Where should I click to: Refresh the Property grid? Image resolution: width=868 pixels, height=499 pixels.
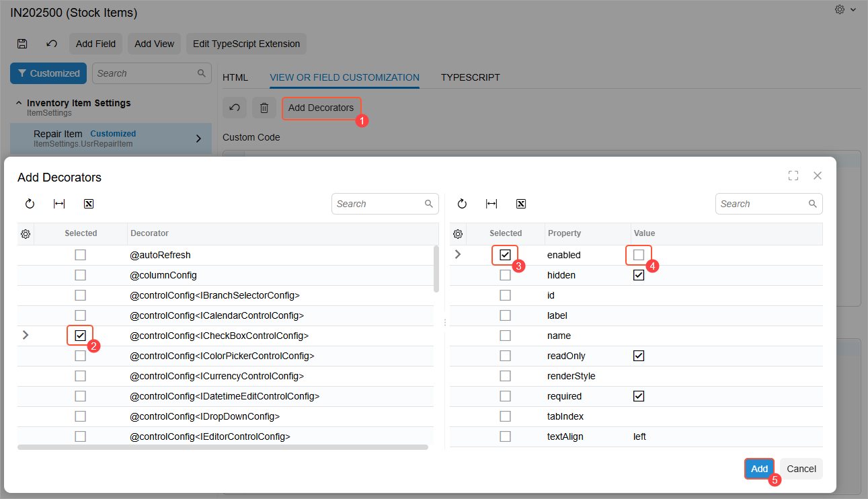pyautogui.click(x=462, y=204)
